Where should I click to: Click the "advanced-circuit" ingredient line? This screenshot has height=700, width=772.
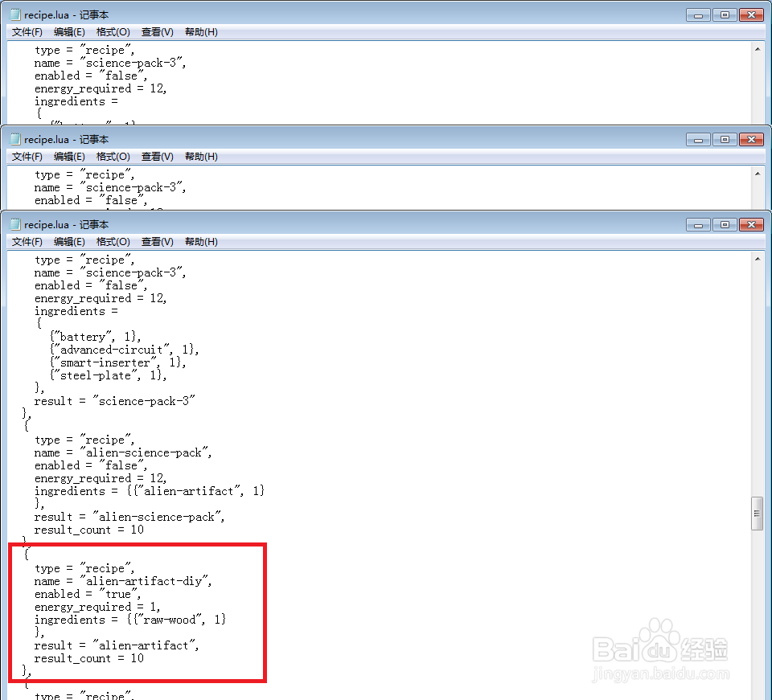pyautogui.click(x=125, y=350)
